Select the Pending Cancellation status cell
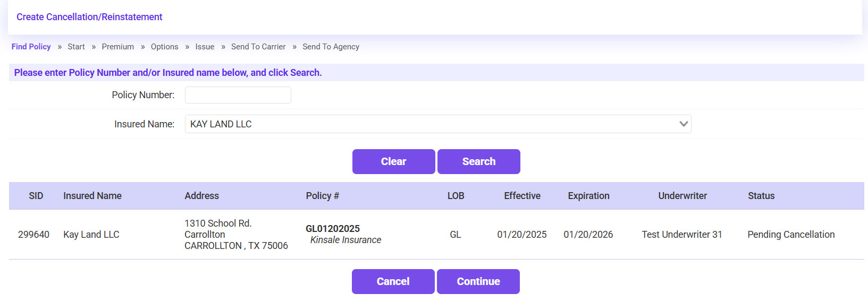868x302 pixels. pos(790,235)
